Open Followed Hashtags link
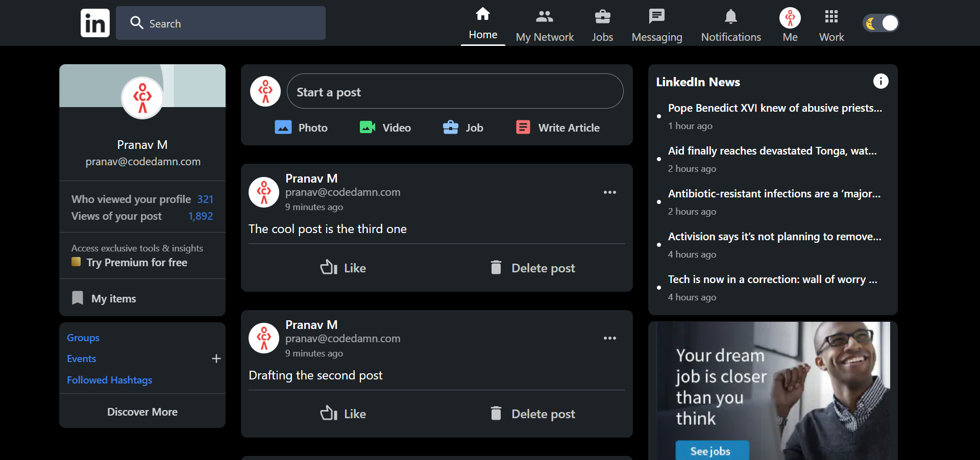The width and height of the screenshot is (980, 460). point(110,380)
